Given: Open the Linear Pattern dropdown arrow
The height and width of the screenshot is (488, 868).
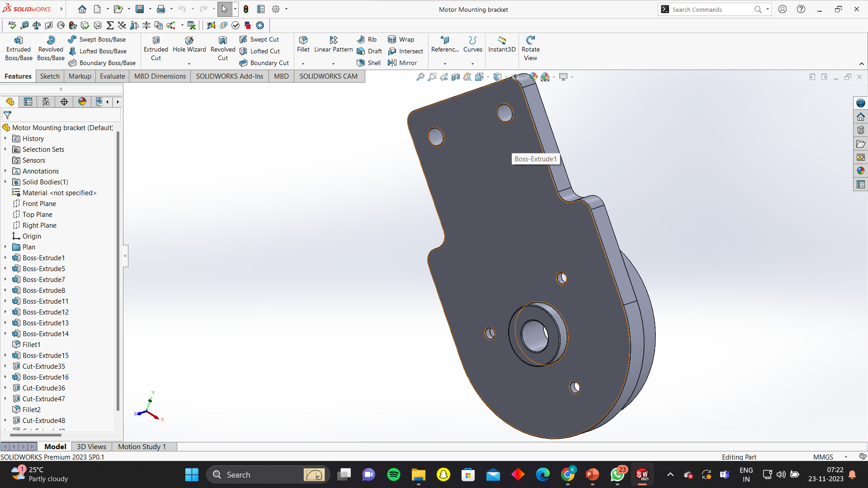Looking at the screenshot, I should click(x=333, y=64).
